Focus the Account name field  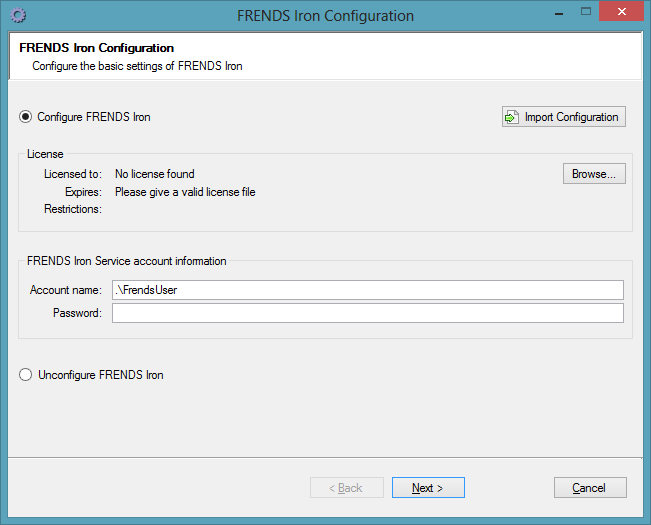[x=367, y=290]
